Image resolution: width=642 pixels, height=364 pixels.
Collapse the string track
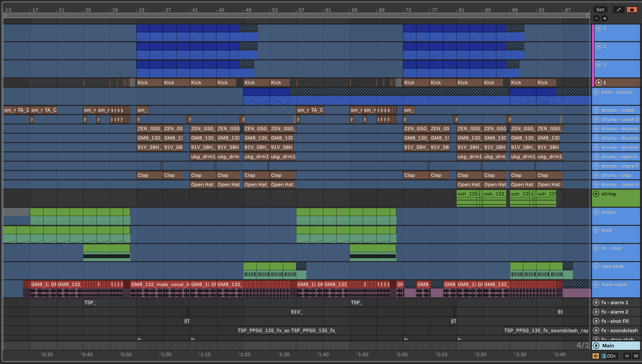[596, 194]
